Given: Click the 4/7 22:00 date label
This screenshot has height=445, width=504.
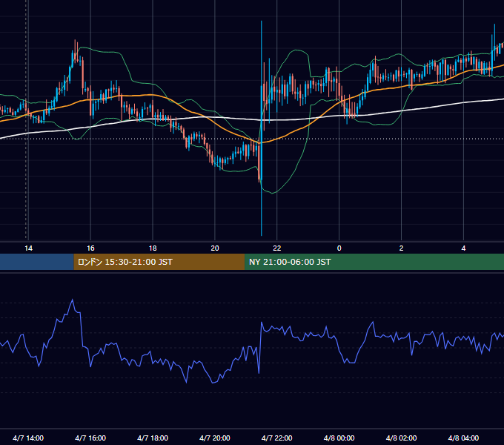Looking at the screenshot, I should point(276,438).
